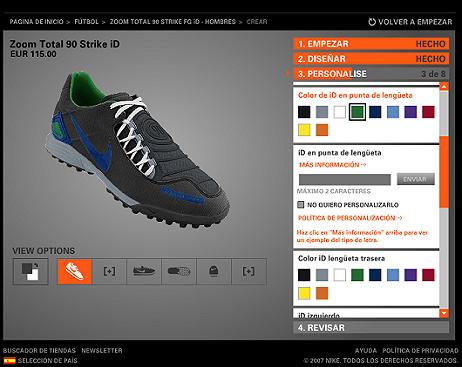The width and height of the screenshot is (462, 367).
Task: Open step 3. PERSONALISE header
Action: coord(371,74)
